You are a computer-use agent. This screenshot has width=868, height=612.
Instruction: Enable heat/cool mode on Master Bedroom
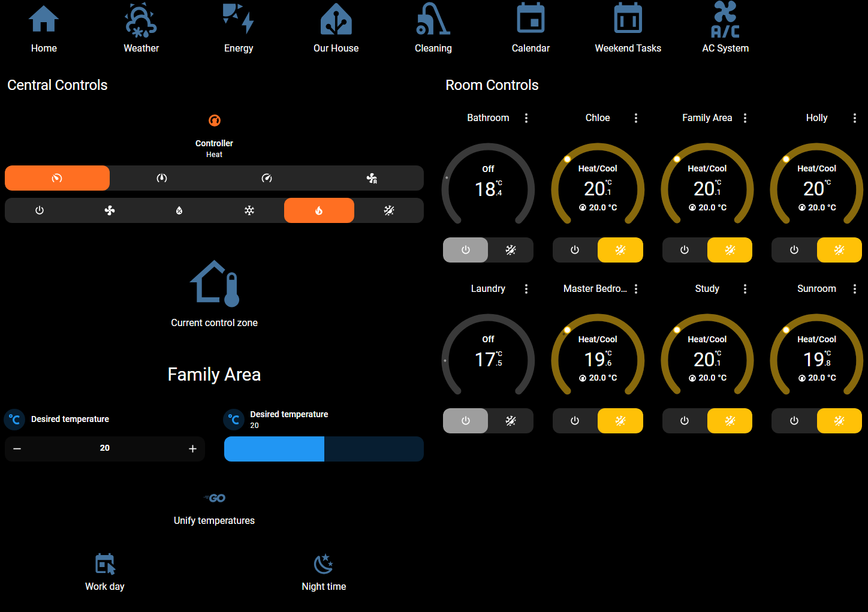point(620,421)
